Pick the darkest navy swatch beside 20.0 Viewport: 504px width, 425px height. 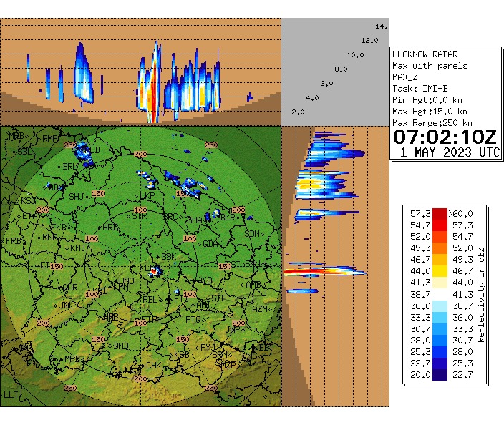[x=440, y=375]
